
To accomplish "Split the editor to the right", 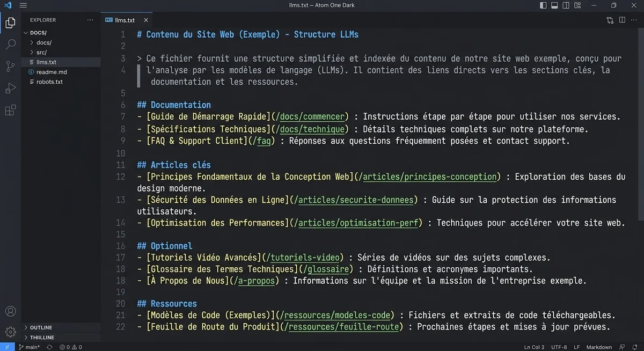I will (x=622, y=20).
